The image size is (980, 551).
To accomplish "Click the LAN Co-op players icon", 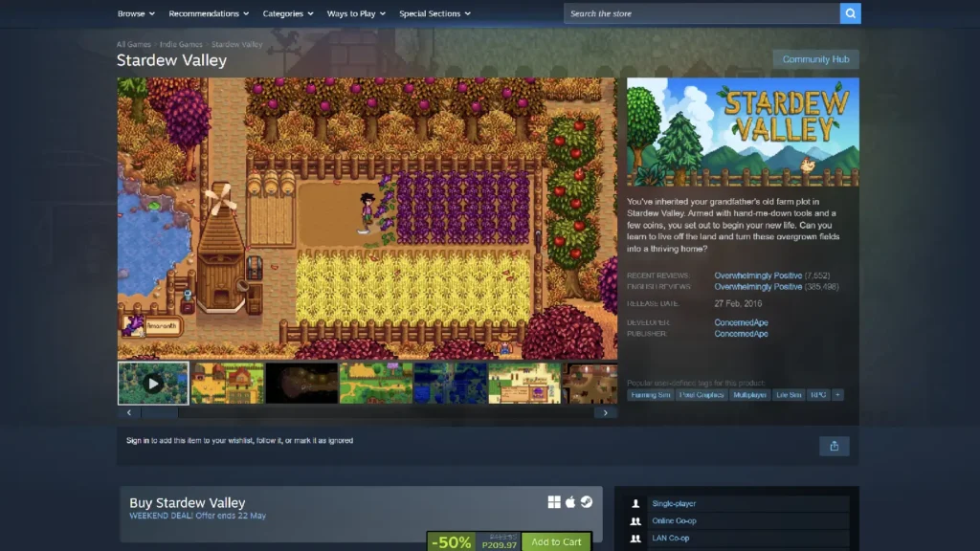I will click(635, 538).
